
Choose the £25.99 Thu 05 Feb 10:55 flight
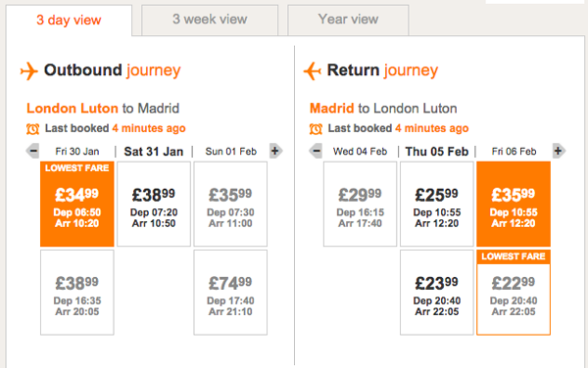(437, 204)
